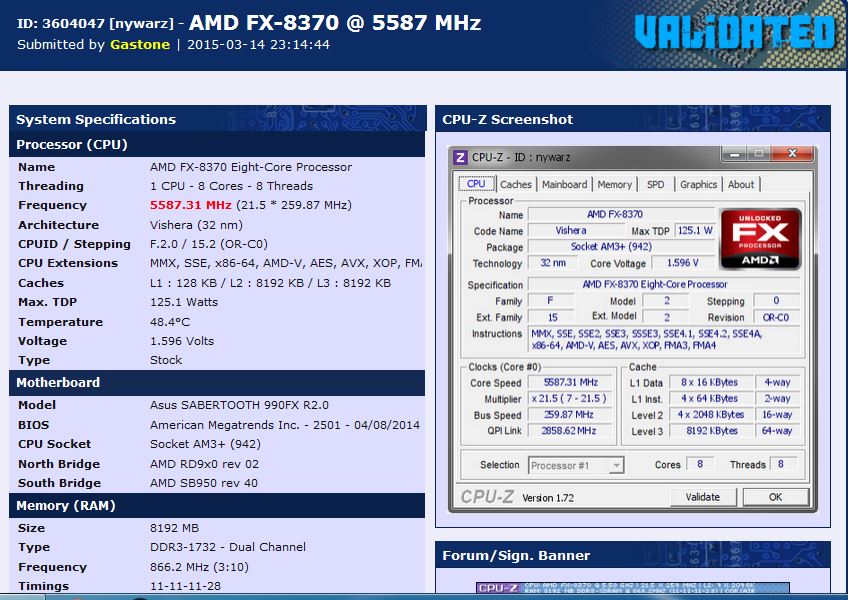The image size is (848, 600).
Task: Click the Cores count field showing 8
Action: pyautogui.click(x=700, y=464)
